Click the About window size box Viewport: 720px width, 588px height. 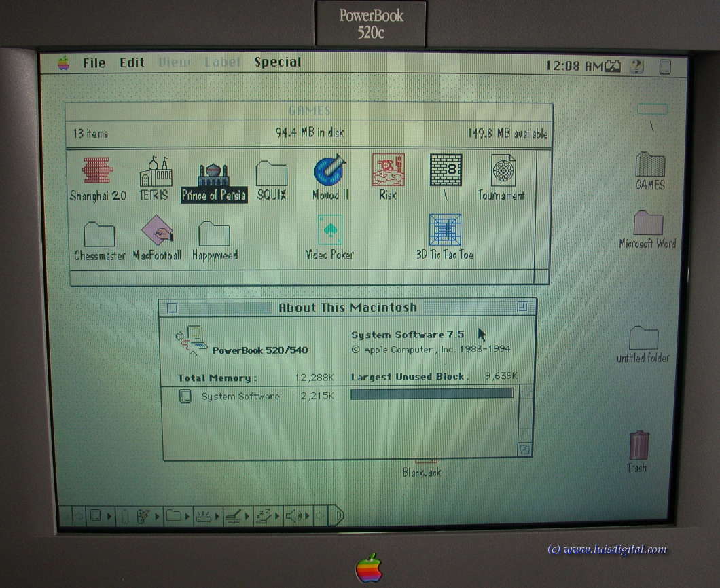pos(524,450)
